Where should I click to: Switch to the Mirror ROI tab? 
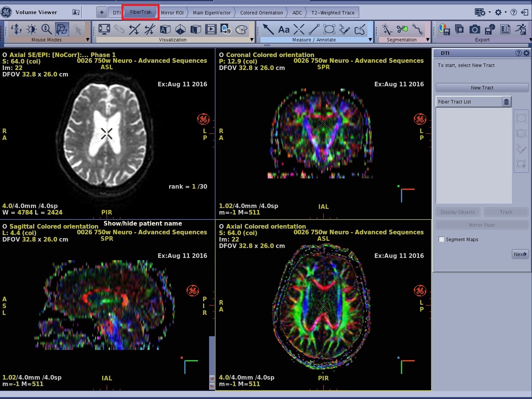[x=172, y=13]
